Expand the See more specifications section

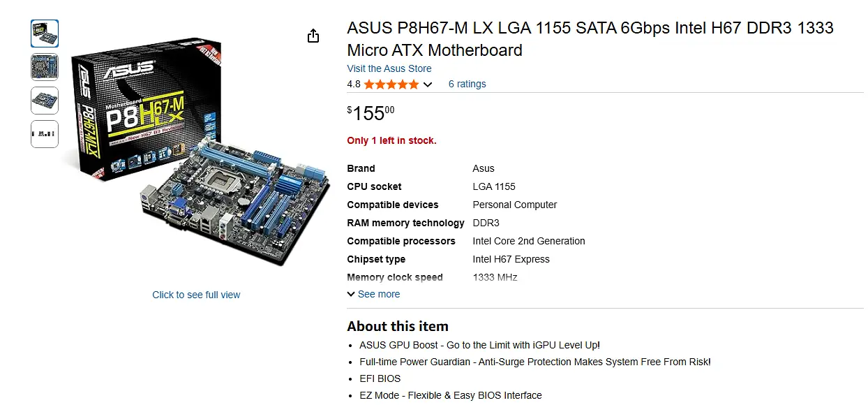point(379,294)
